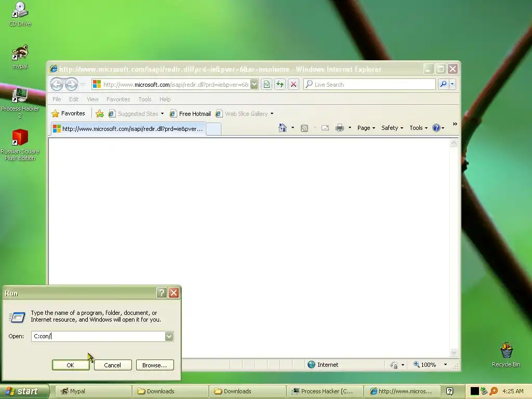
Task: Switch to first Downloads taskbar button
Action: pyautogui.click(x=170, y=391)
